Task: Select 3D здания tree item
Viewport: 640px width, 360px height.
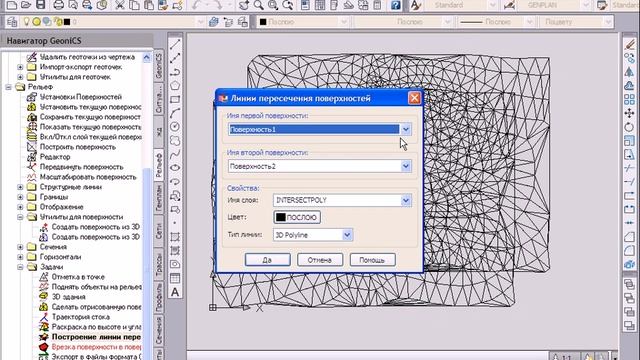Action: pyautogui.click(x=68, y=297)
